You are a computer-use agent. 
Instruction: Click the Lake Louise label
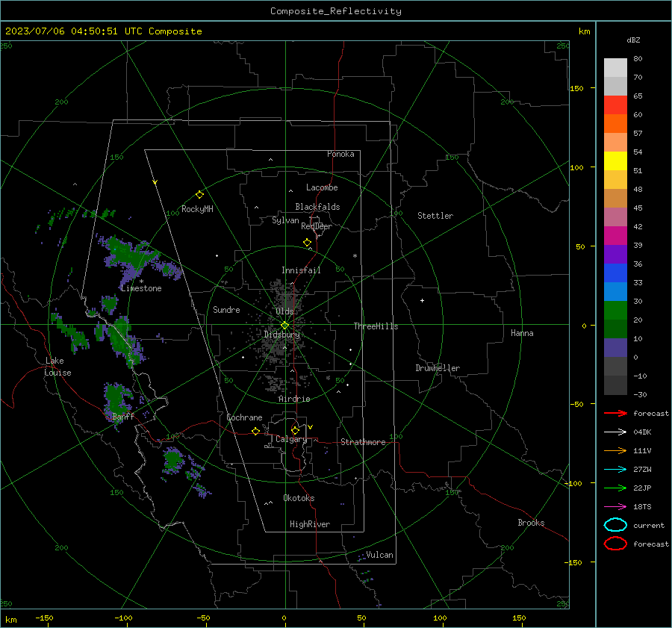57,367
